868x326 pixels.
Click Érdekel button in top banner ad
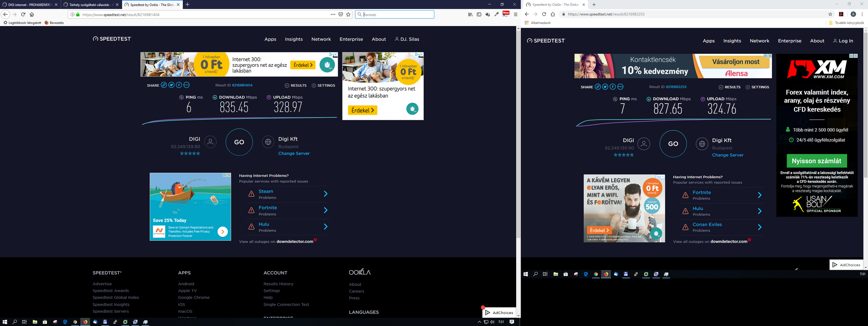point(303,65)
